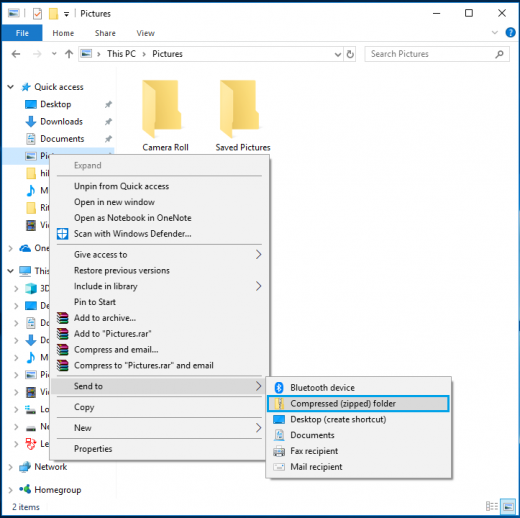Expand the ribbon with chevron
Image resolution: width=520 pixels, height=518 pixels.
coord(495,33)
